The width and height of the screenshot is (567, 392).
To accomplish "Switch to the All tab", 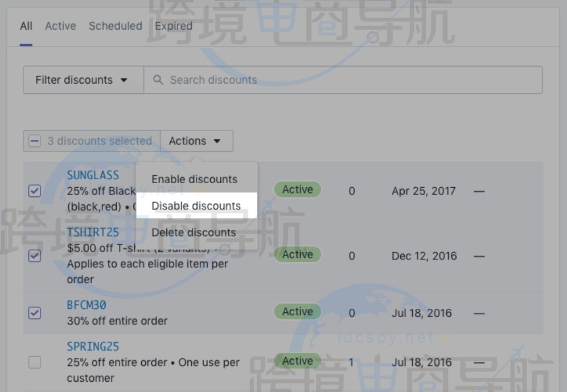I will 26,26.
